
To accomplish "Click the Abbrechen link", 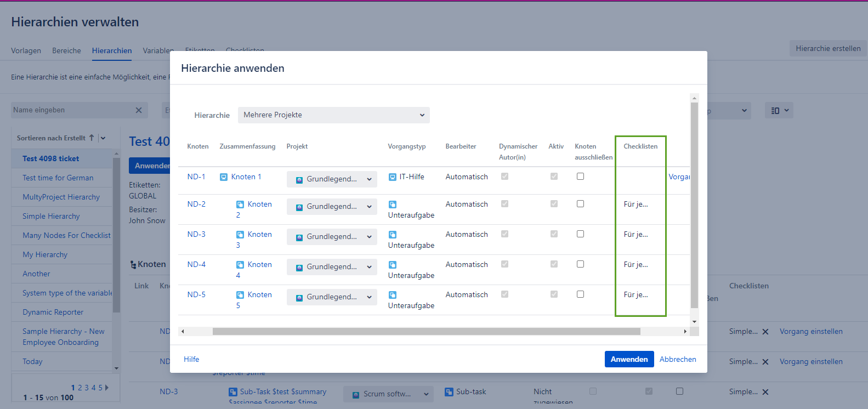I will pyautogui.click(x=678, y=359).
